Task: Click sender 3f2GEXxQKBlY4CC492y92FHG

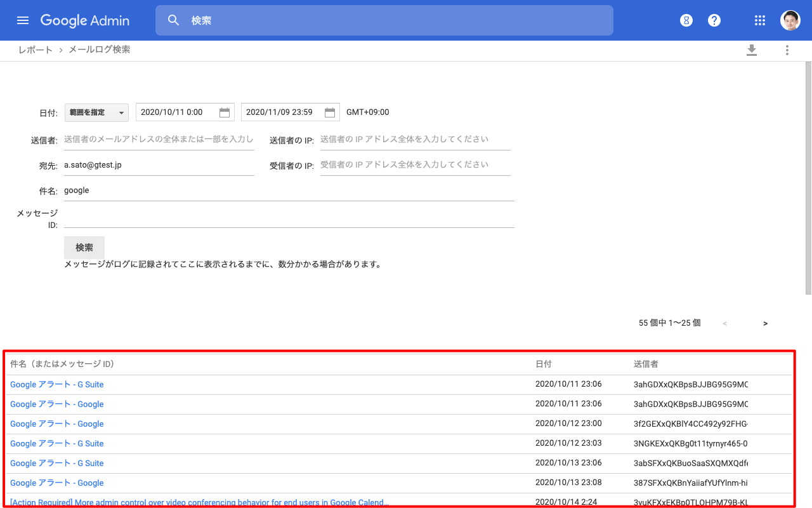Action: [691, 424]
